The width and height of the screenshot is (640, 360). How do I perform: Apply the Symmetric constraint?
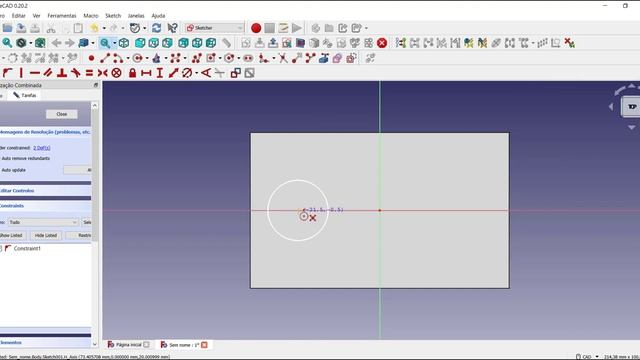tap(102, 73)
